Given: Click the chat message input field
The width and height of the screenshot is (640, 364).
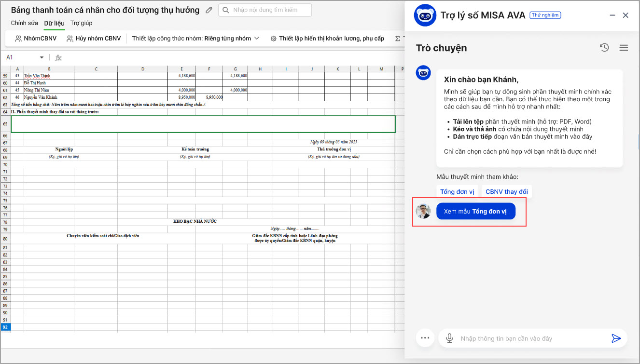Looking at the screenshot, I should tap(531, 338).
